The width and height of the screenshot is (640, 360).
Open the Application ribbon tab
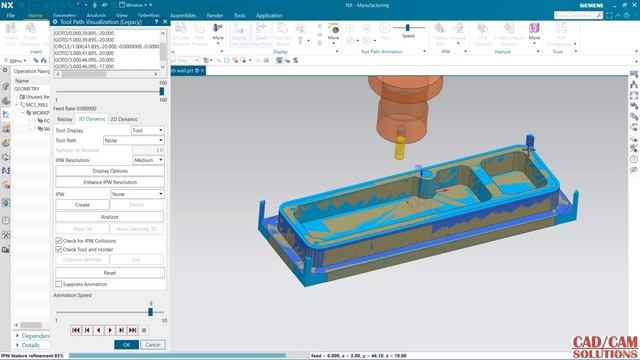point(269,16)
